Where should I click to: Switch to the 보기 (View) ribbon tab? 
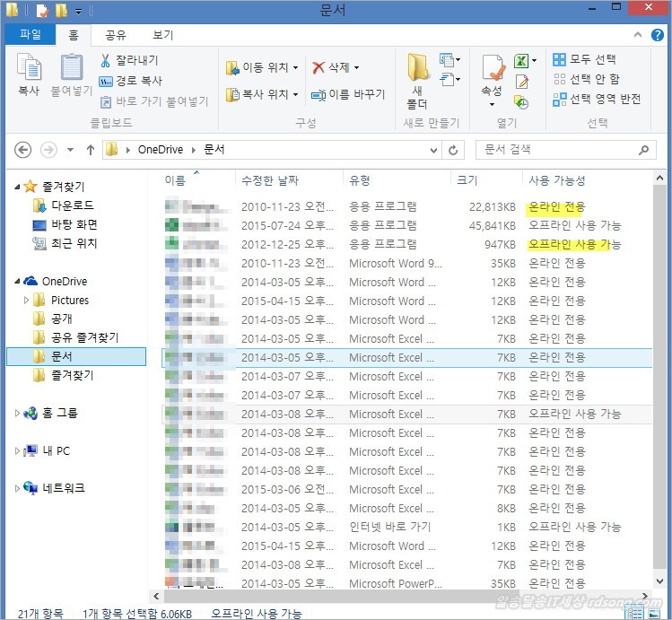click(163, 35)
